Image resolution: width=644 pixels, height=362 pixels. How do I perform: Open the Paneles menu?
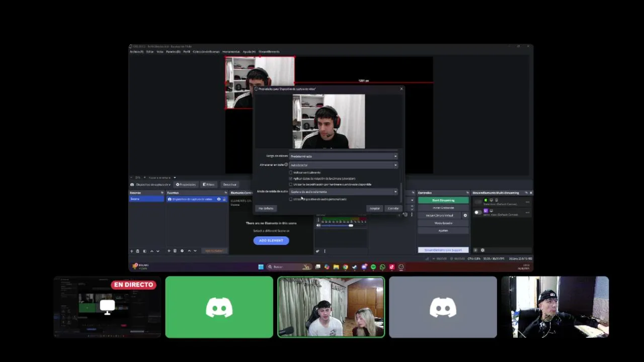pyautogui.click(x=173, y=51)
